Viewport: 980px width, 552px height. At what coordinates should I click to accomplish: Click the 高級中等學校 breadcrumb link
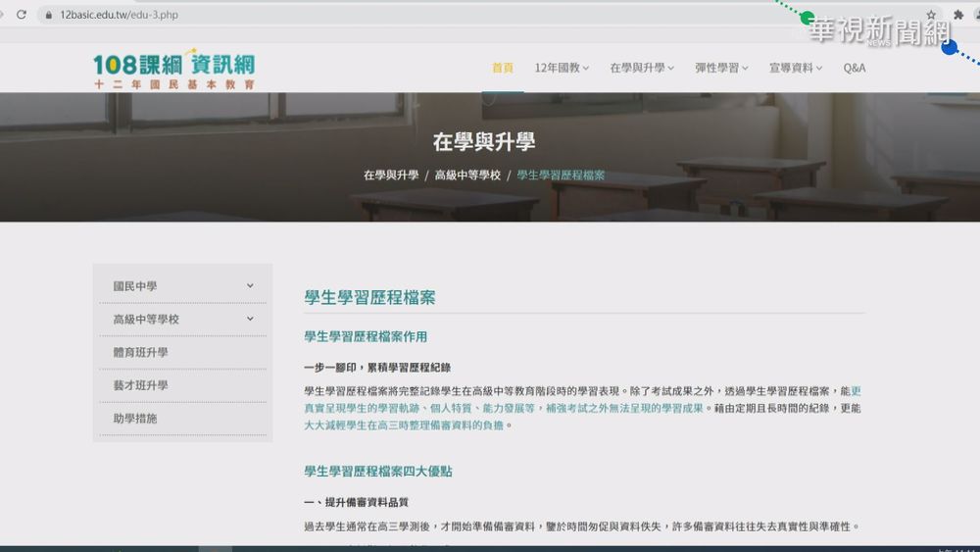467,176
